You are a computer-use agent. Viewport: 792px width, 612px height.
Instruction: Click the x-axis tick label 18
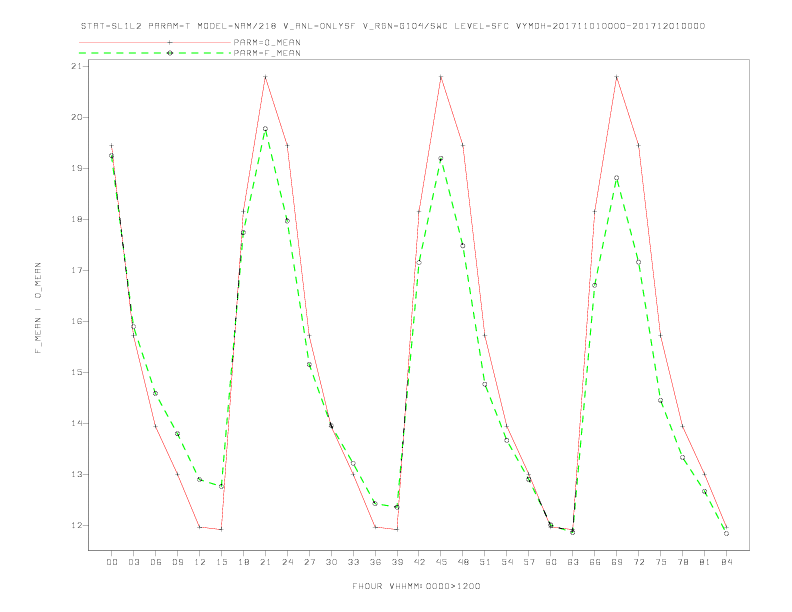coord(243,562)
